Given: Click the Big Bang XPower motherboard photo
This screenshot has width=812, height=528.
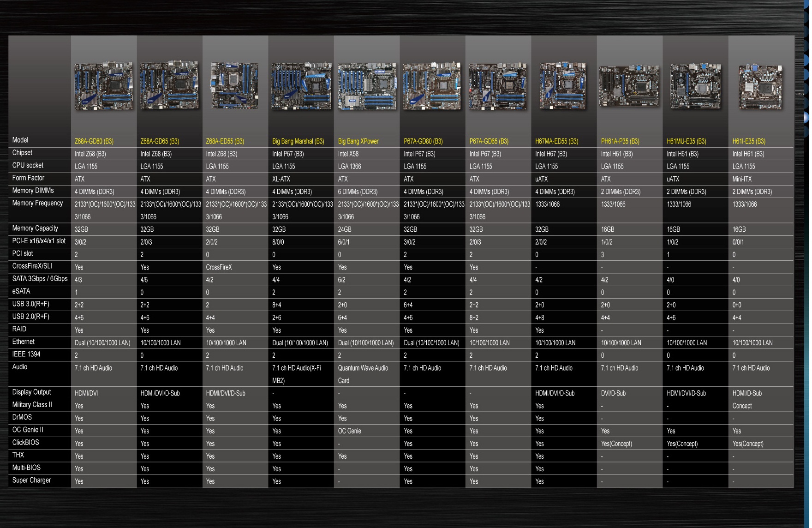Looking at the screenshot, I should point(367,86).
